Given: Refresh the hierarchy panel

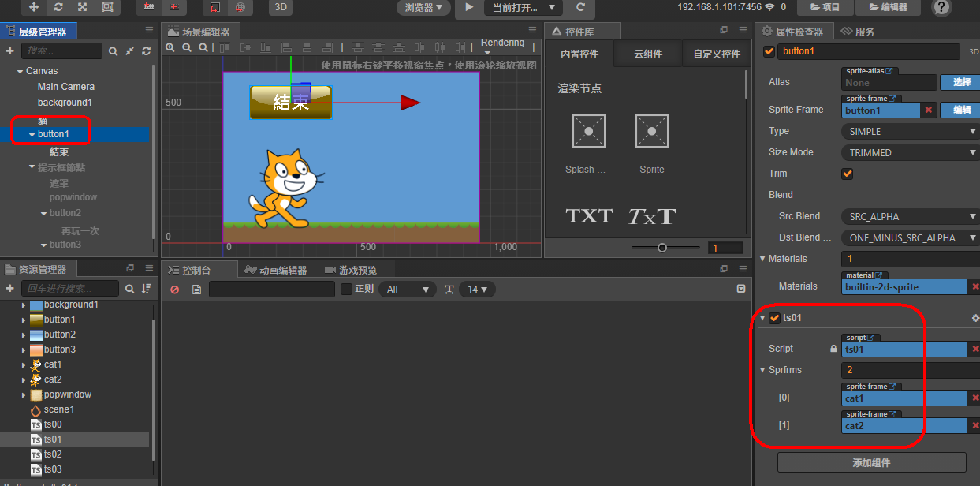Looking at the screenshot, I should (146, 50).
